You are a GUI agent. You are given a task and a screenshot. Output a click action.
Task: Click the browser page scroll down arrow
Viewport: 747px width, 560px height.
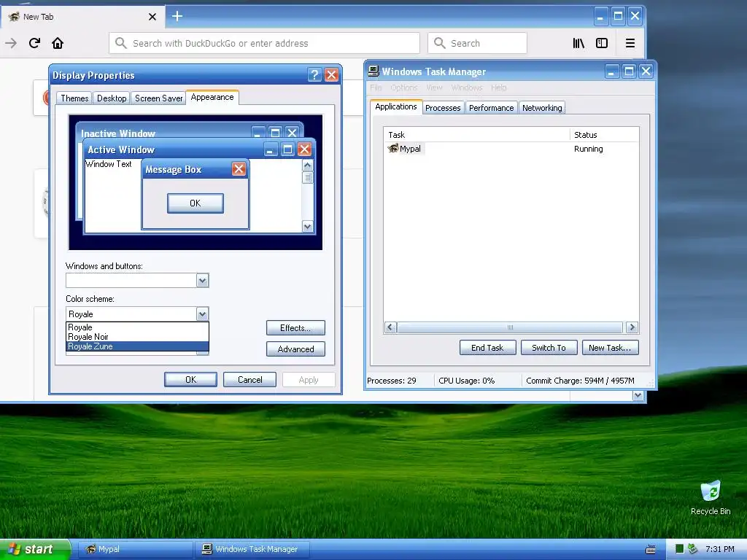click(x=638, y=395)
